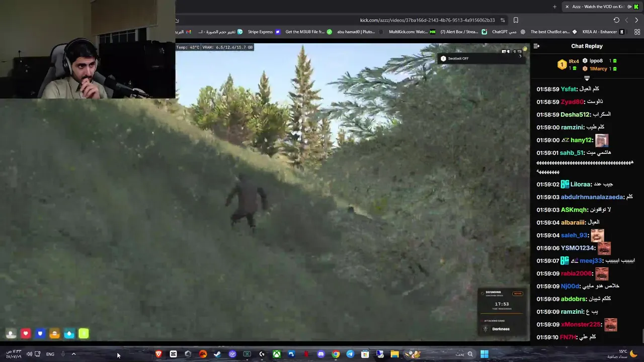Open chat user FN7H's profile

[569, 337]
